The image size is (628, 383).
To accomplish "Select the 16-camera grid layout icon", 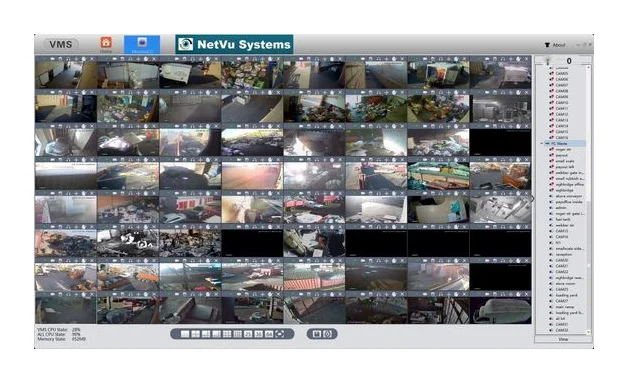I will [238, 334].
